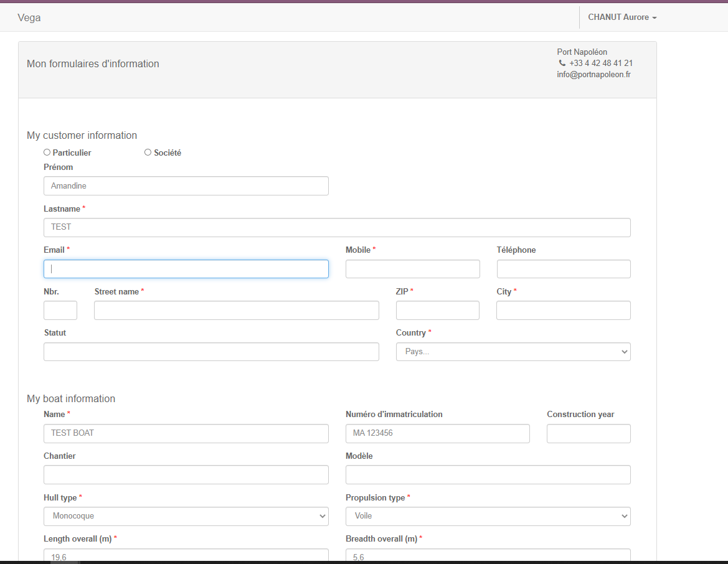Expand the Propulsion type dropdown set to Voile
The height and width of the screenshot is (564, 728).
(x=488, y=516)
